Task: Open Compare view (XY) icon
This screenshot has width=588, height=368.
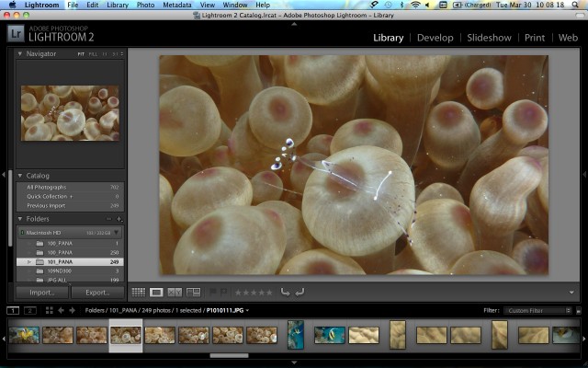Action: [x=175, y=293]
